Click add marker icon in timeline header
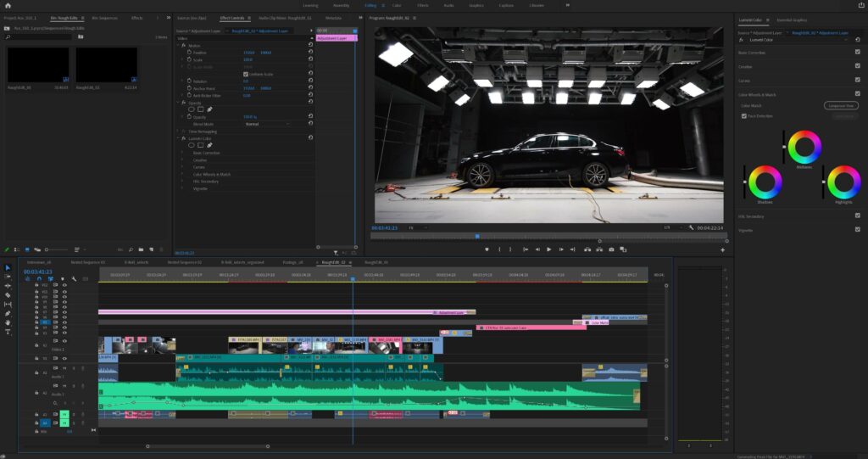This screenshot has height=459, width=868. coord(62,279)
